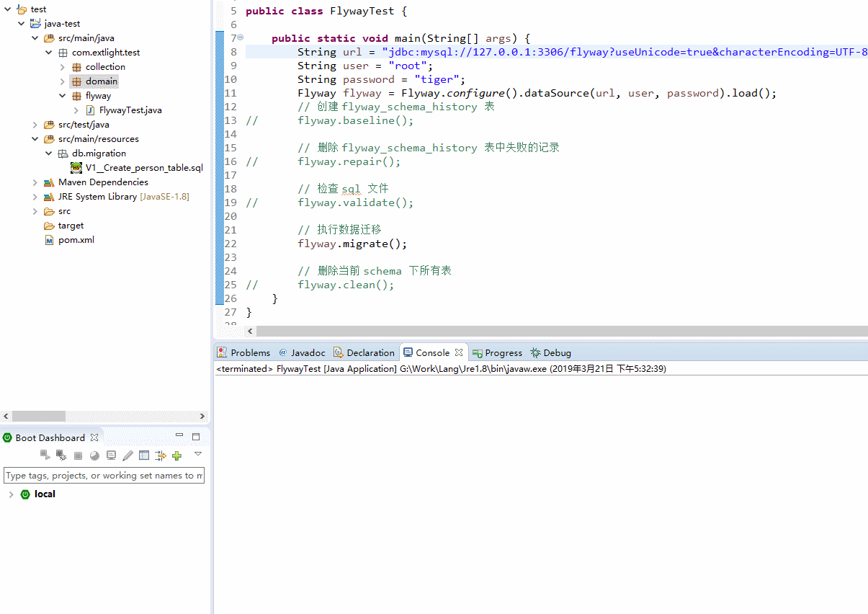Open the Boot Dashboard view menu triangle

(198, 454)
